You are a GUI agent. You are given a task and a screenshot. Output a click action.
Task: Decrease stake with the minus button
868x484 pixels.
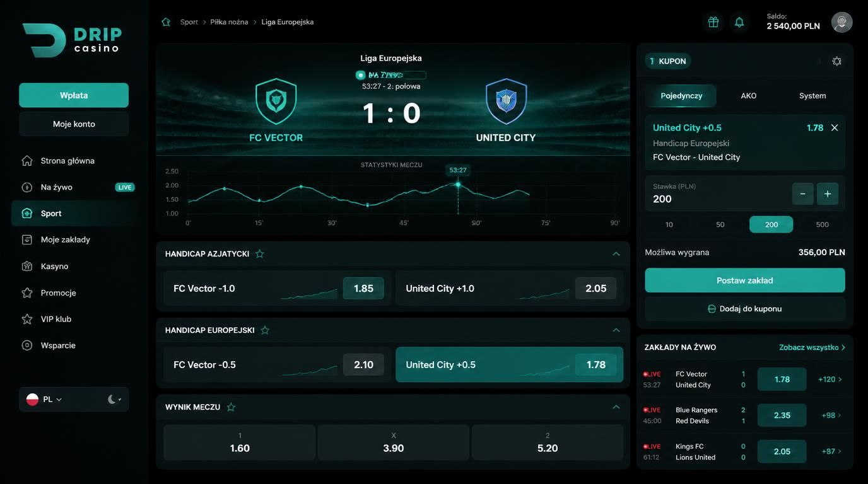click(802, 193)
